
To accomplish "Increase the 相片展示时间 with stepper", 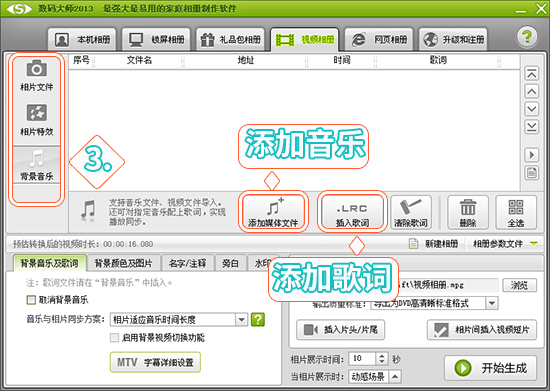I will pyautogui.click(x=382, y=355).
